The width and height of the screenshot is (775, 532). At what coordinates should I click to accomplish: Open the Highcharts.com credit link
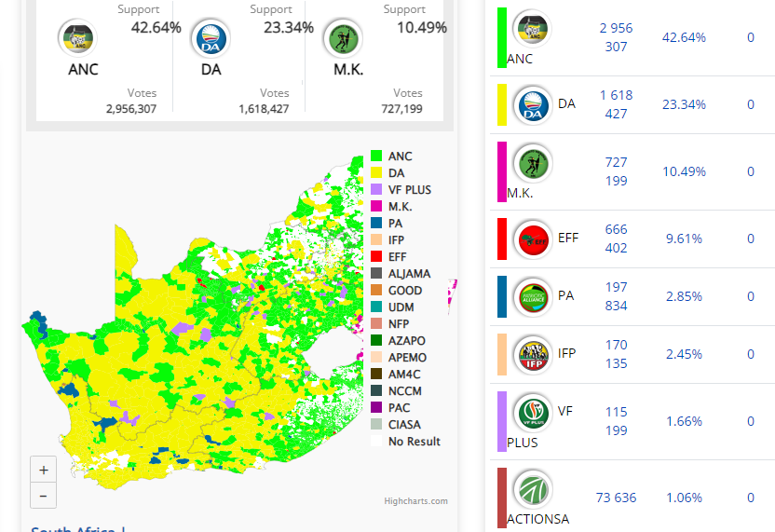tap(415, 501)
